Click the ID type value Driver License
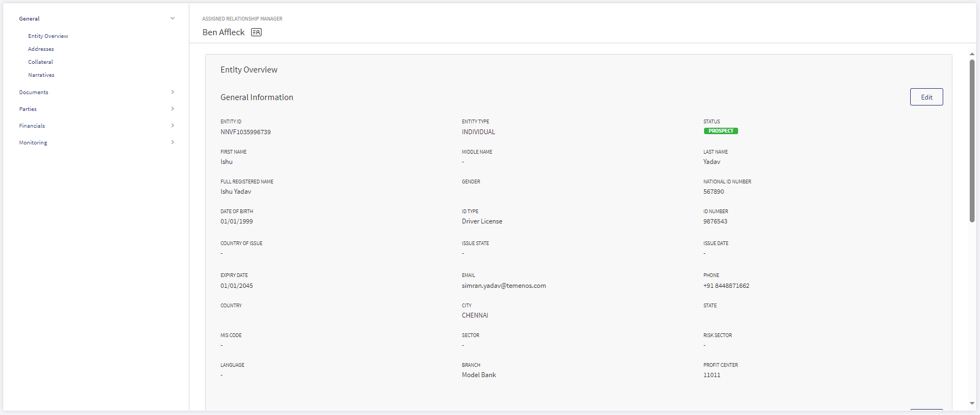This screenshot has width=980, height=415. click(482, 221)
